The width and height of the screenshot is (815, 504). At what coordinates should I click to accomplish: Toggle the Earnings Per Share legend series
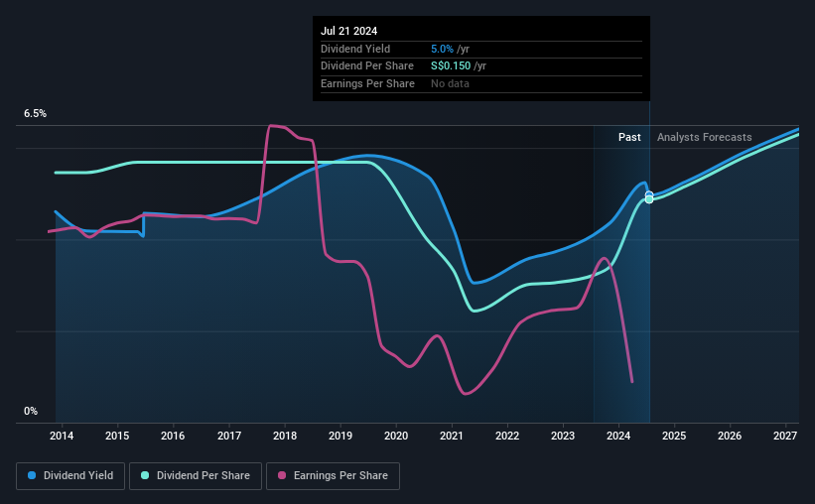333,476
